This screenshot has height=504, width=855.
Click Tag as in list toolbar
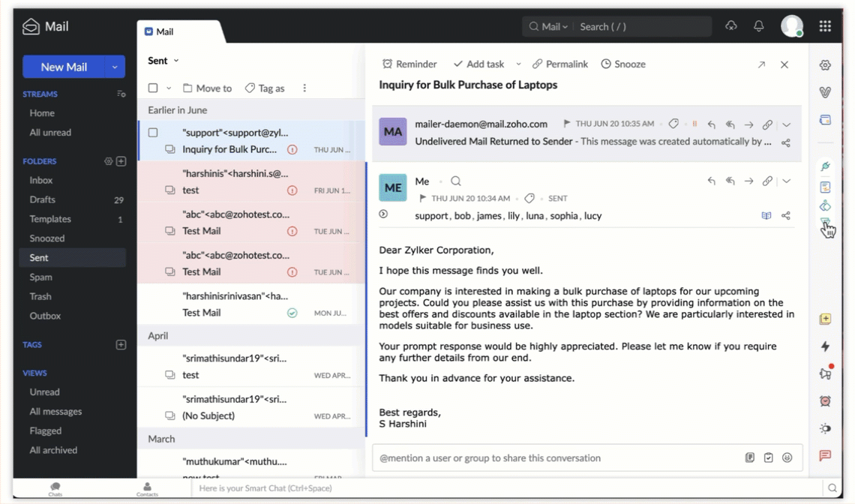tap(265, 88)
